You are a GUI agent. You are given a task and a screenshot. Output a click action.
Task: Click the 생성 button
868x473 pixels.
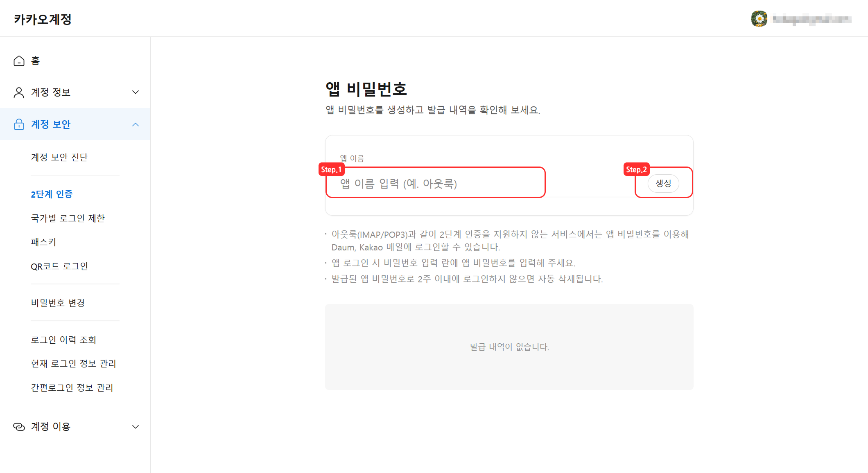(663, 183)
